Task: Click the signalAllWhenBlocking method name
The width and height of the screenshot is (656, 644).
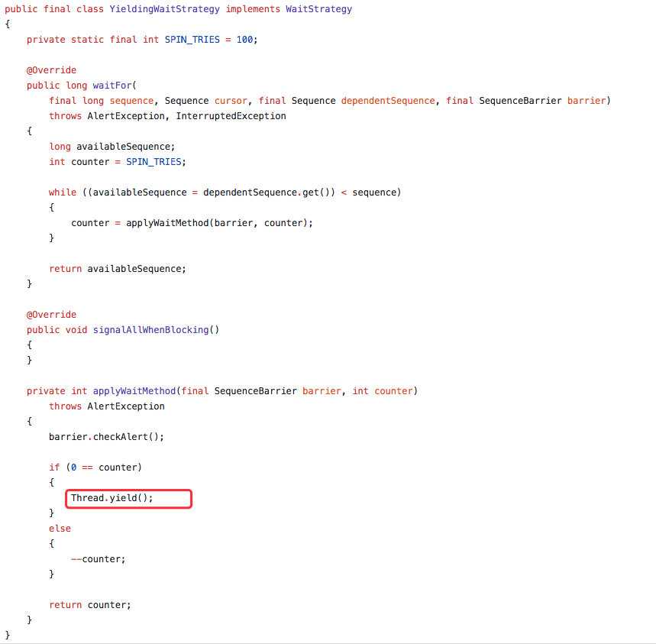Action: pyautogui.click(x=150, y=330)
